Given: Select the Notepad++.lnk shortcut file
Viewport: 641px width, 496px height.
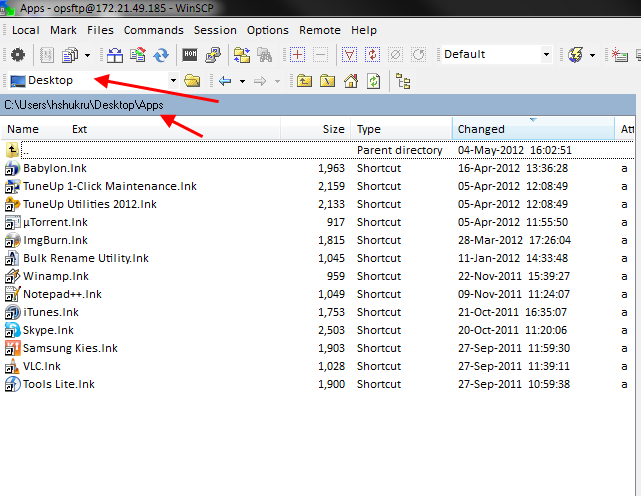Looking at the screenshot, I should [x=62, y=294].
